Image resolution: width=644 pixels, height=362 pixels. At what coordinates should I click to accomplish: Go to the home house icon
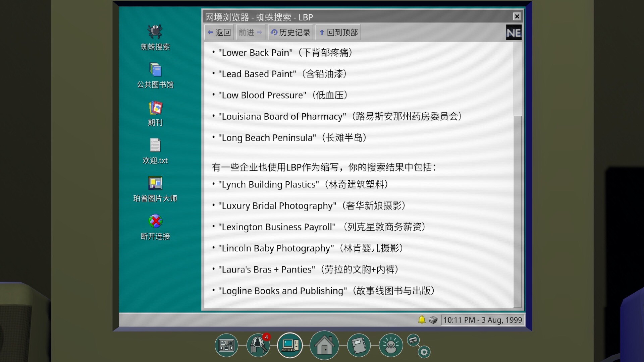point(324,345)
